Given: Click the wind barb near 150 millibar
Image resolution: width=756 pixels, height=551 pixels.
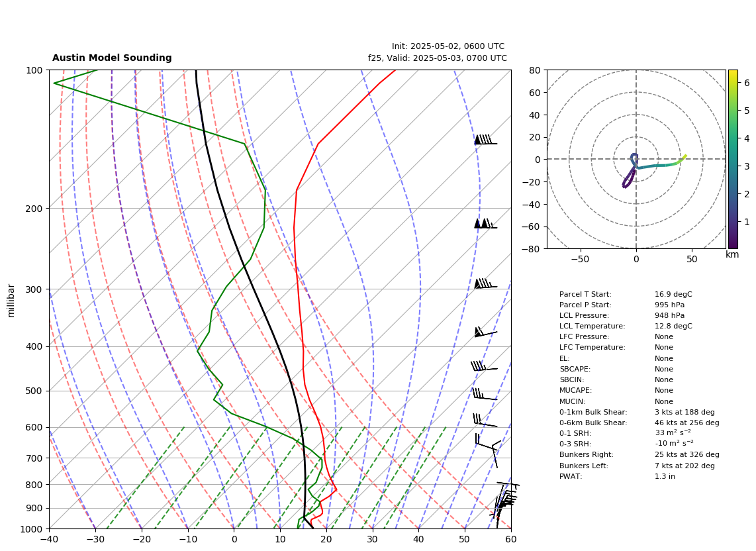Looking at the screenshot, I should [485, 140].
